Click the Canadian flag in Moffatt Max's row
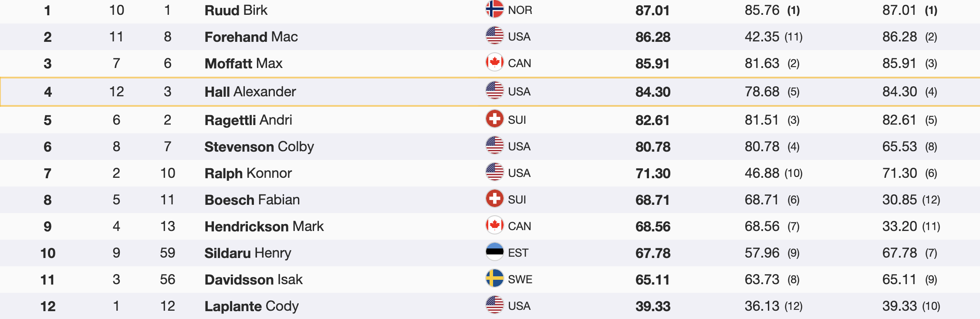 point(494,63)
